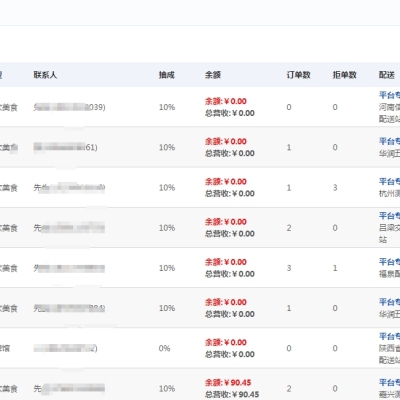Screen dimensions: 400x400
Task: Click the 拒单数 value 1 in 福泉 row
Action: click(x=335, y=268)
